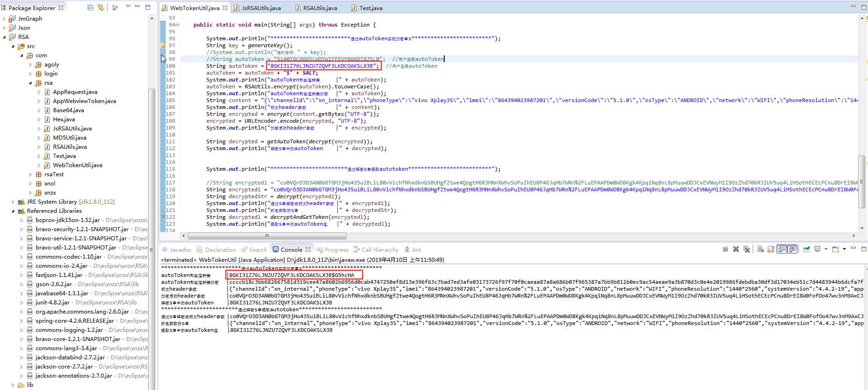Remove all terminated launches
The height and width of the screenshot is (390, 868).
[x=747, y=249]
